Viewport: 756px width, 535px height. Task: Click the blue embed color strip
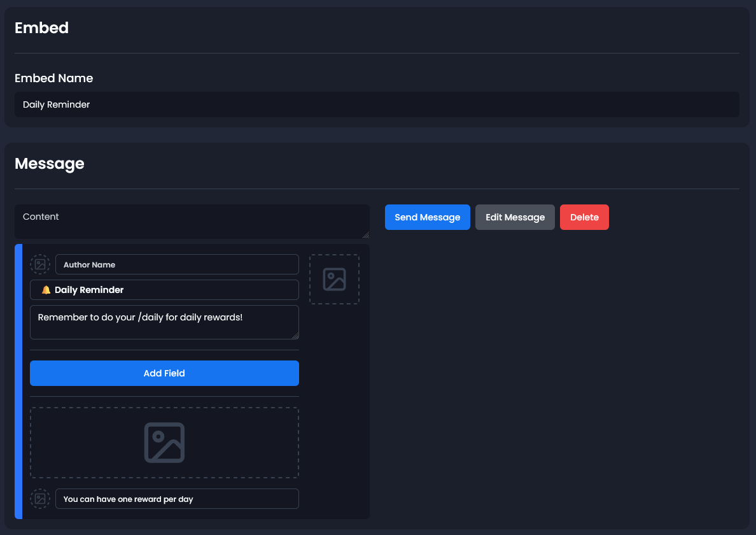20,381
